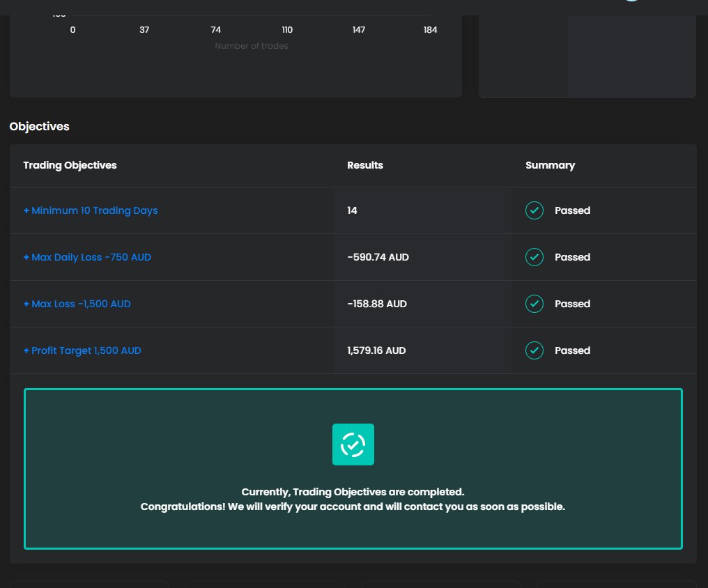The width and height of the screenshot is (708, 588).
Task: Click the Number of trades axis label
Action: coord(252,45)
